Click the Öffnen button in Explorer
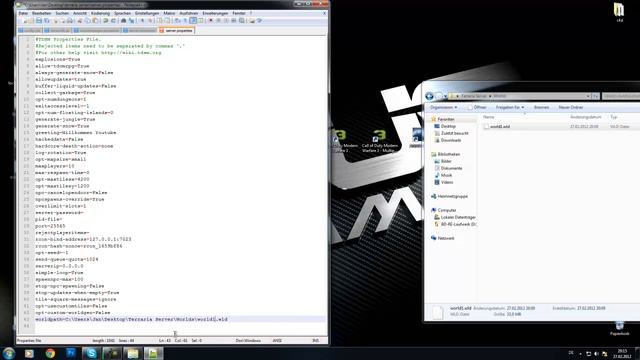This screenshot has height=360, width=640. [x=477, y=107]
